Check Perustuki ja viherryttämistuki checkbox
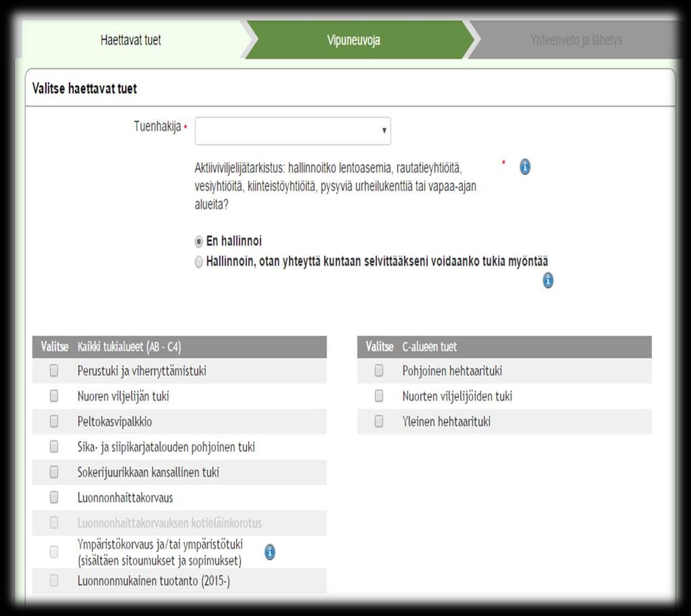 coord(54,370)
